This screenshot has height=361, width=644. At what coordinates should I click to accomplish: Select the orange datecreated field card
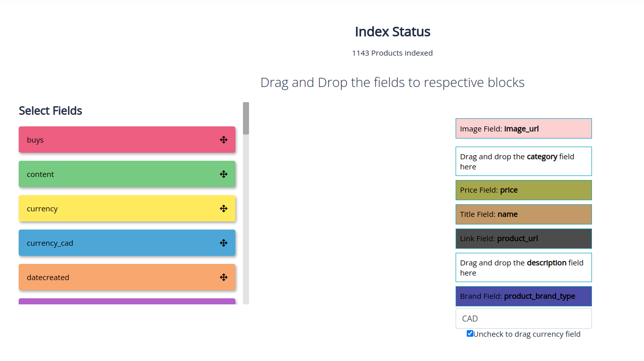coord(116,277)
